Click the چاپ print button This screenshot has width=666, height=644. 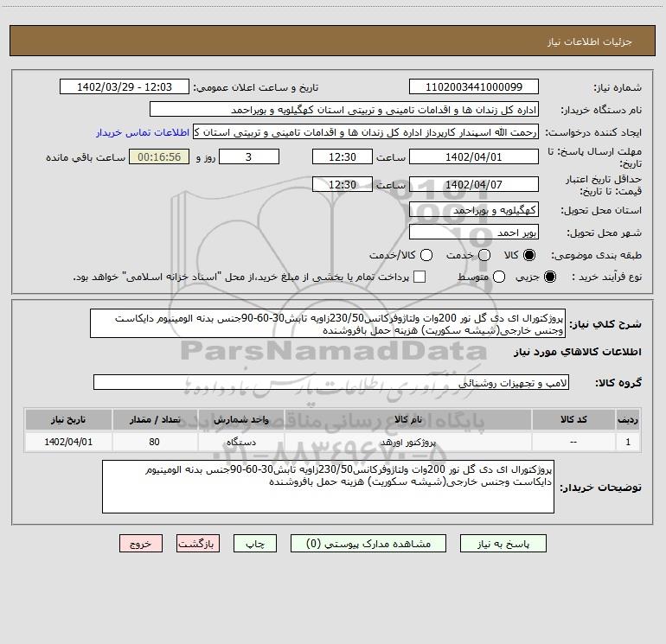pyautogui.click(x=255, y=544)
